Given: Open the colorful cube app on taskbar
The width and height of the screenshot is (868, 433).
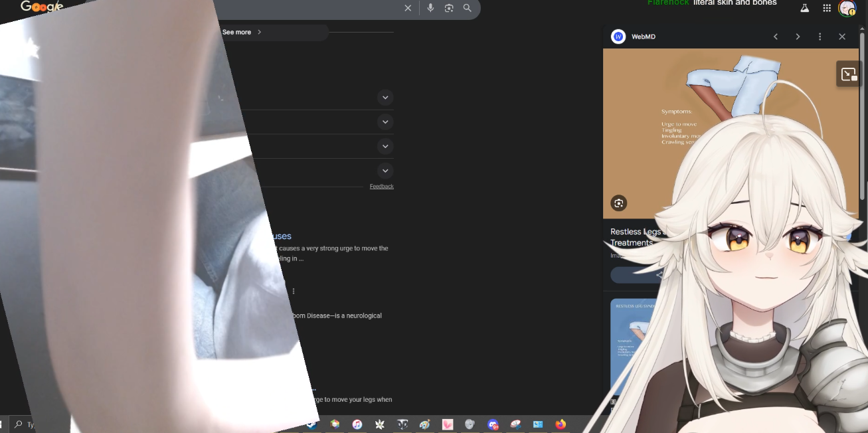Looking at the screenshot, I should tap(335, 424).
